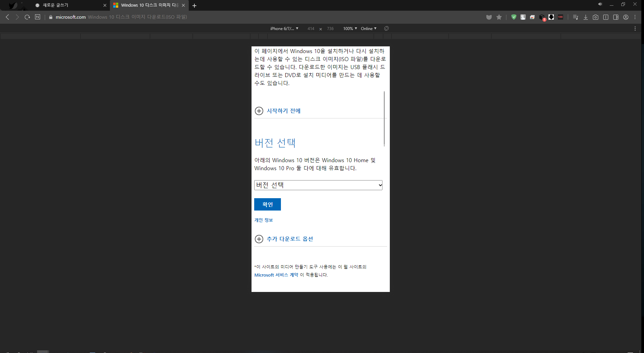This screenshot has width=644, height=353.
Task: Open the 개인 정보 link
Action: tap(264, 220)
